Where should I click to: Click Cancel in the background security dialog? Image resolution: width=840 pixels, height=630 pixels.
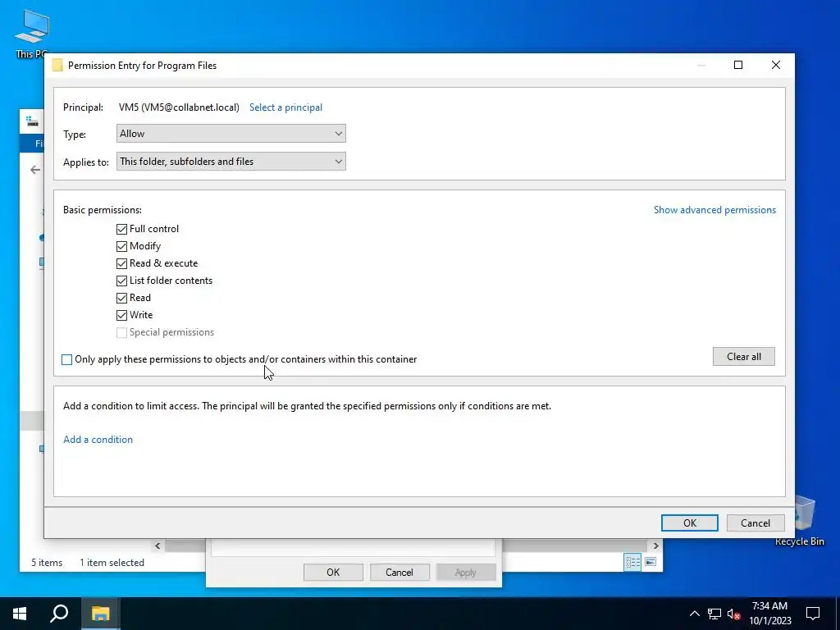pyautogui.click(x=399, y=572)
